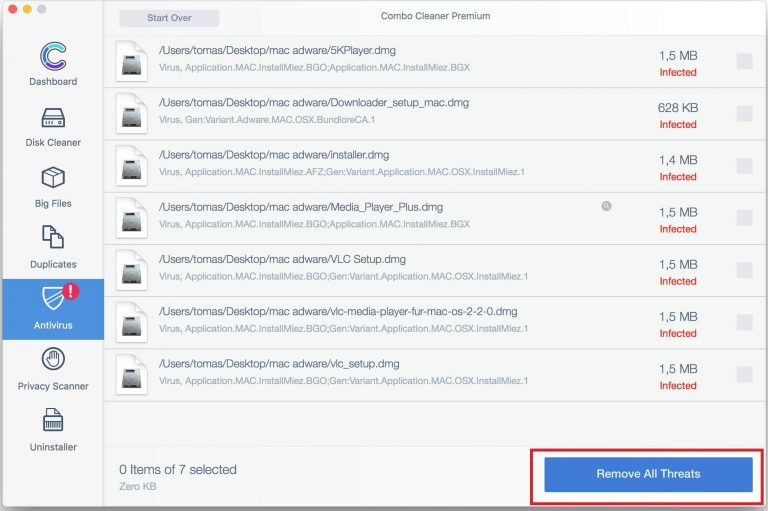The height and width of the screenshot is (511, 768).
Task: Click the 628 KB size value
Action: click(x=678, y=108)
